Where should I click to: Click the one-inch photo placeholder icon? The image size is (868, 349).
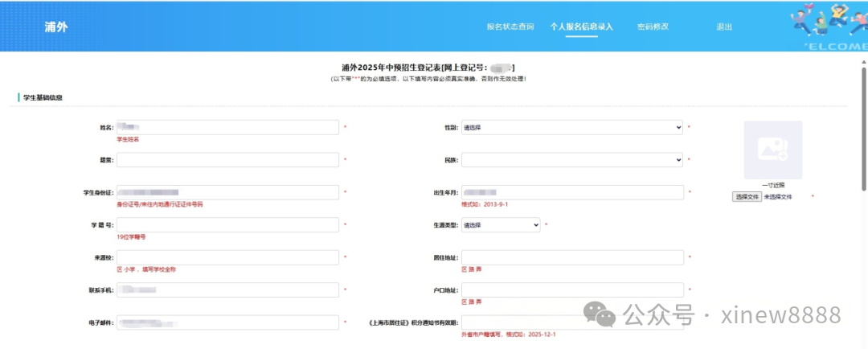pyautogui.click(x=772, y=150)
